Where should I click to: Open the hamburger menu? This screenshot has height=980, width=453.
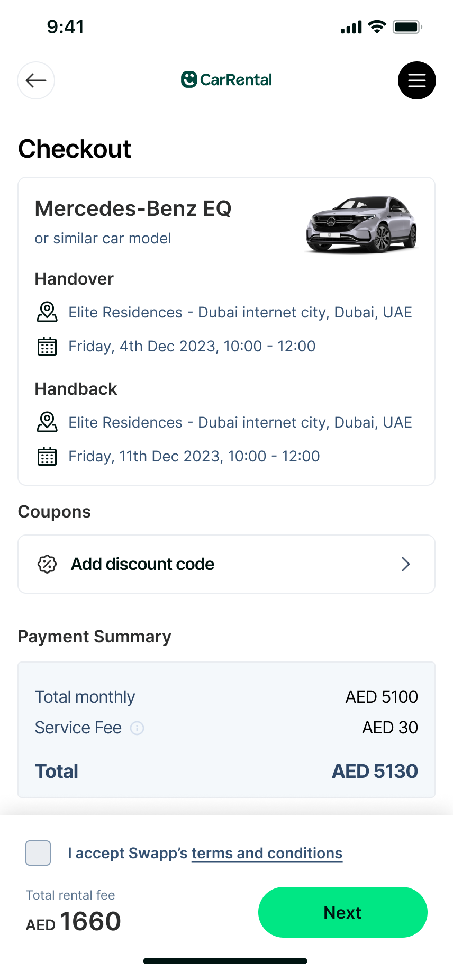coord(416,80)
